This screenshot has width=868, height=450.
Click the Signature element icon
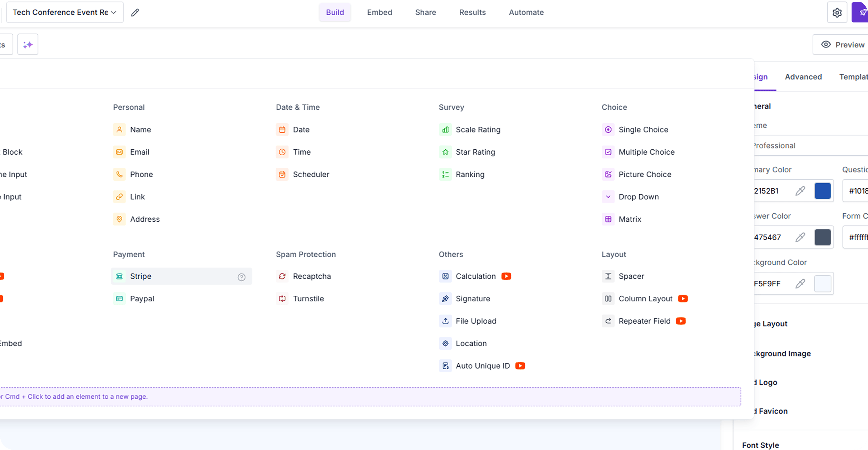(445, 299)
